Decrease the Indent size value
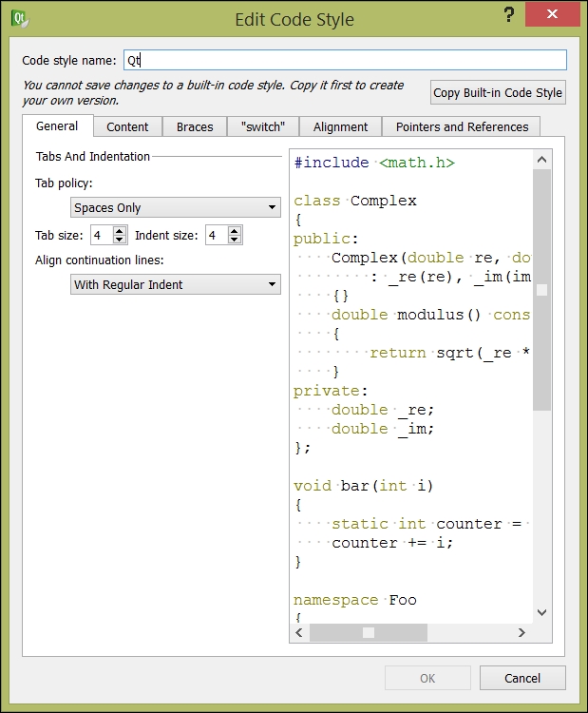 point(235,240)
